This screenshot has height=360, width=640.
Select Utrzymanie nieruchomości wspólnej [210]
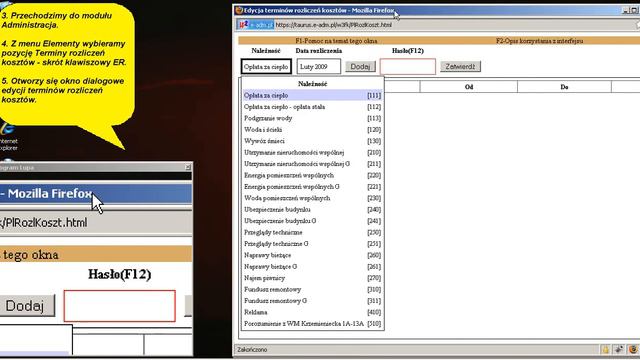click(313, 153)
